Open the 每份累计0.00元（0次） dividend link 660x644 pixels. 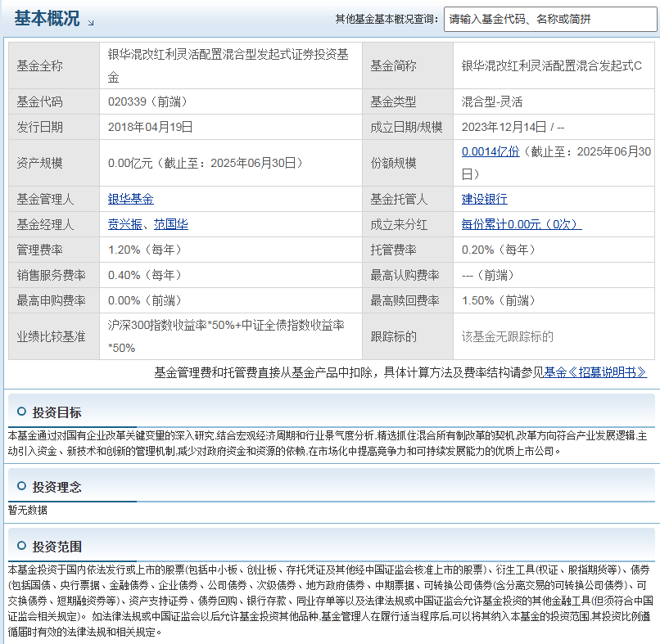tap(522, 224)
